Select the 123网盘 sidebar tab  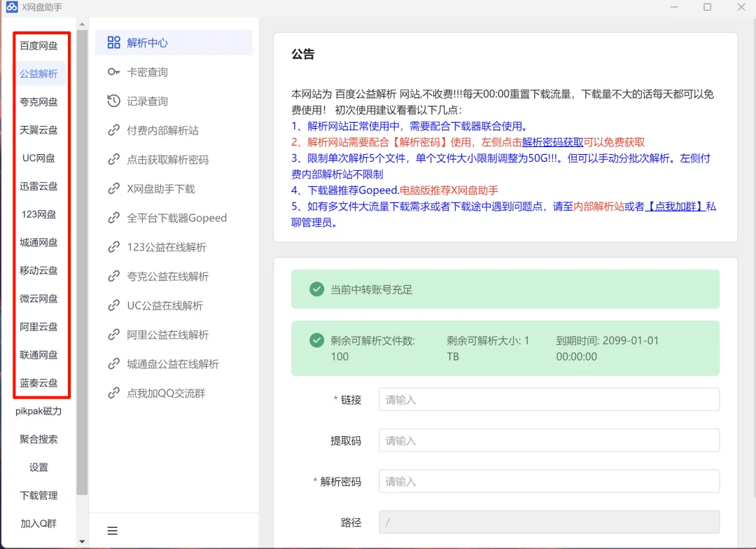[38, 214]
